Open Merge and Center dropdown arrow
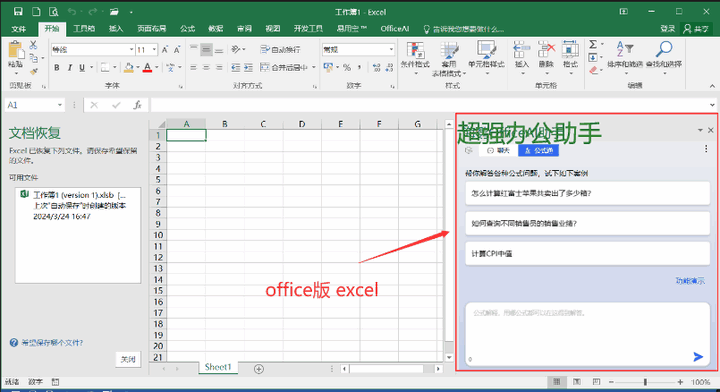Viewport: 720px width, 392px height. click(314, 67)
